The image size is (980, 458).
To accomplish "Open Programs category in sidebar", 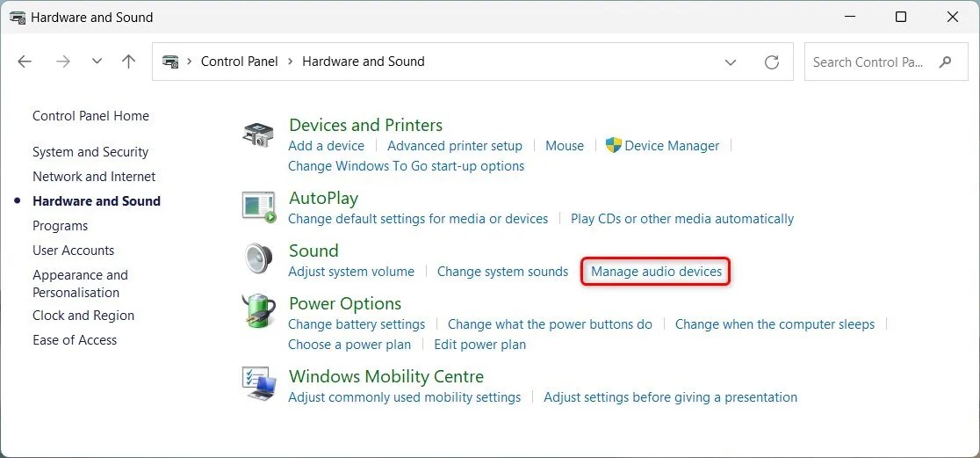I will (x=60, y=226).
